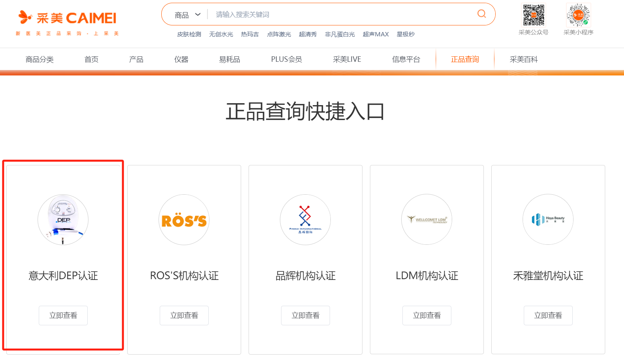Select the 无创水光 hot keyword
Image resolution: width=624 pixels, height=364 pixels.
221,34
